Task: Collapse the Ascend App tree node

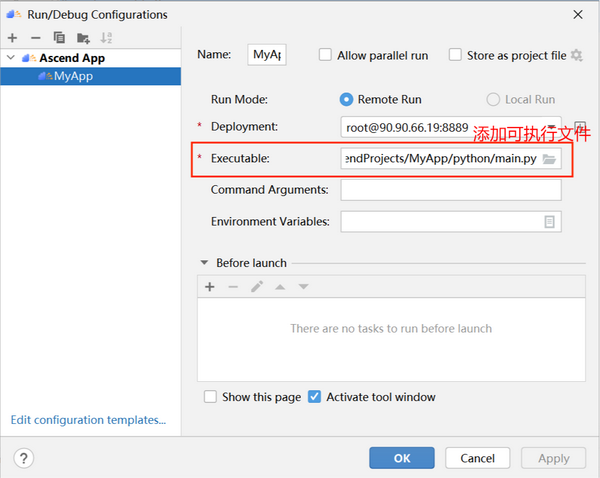Action: tap(11, 58)
